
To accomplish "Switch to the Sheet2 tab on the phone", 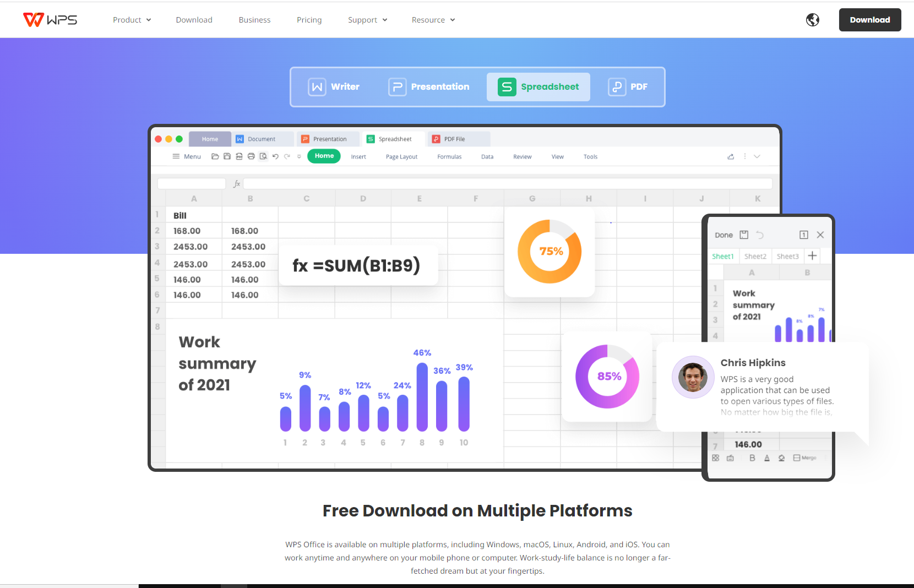I will coord(755,255).
